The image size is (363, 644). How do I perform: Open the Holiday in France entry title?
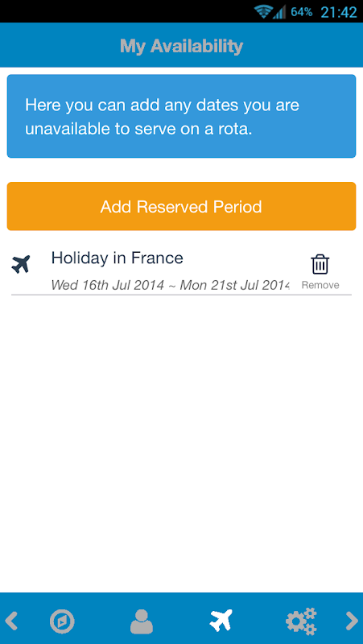pos(117,258)
